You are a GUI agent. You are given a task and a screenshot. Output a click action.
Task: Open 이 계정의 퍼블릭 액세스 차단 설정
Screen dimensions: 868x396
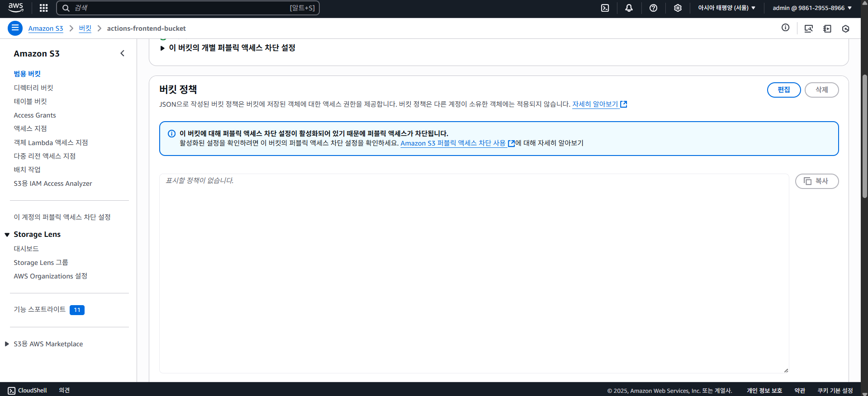pyautogui.click(x=62, y=217)
